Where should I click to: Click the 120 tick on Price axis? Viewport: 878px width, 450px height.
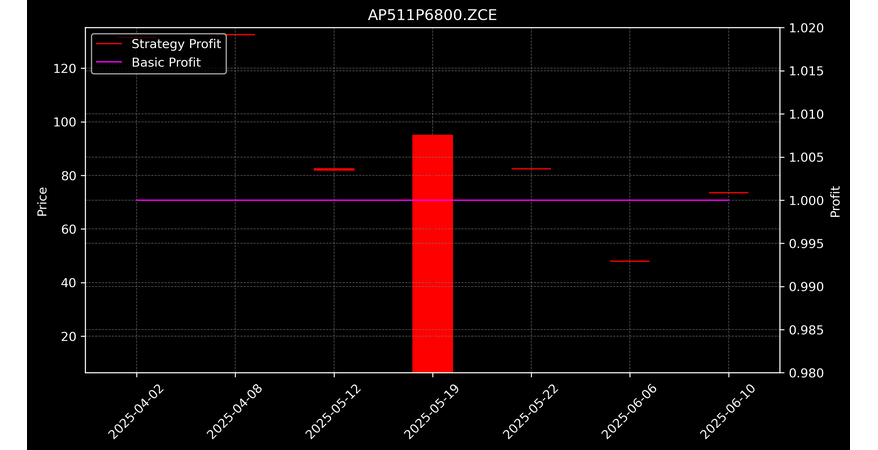64,69
